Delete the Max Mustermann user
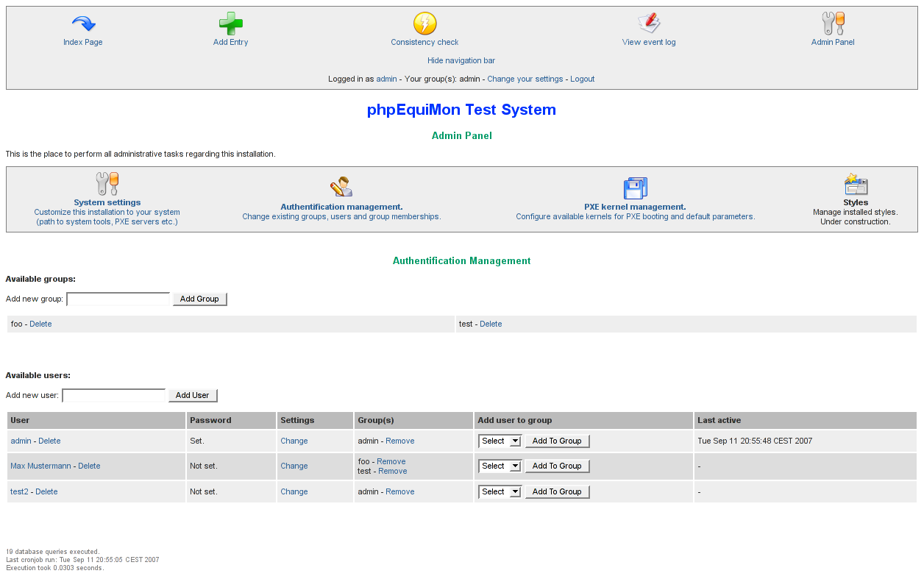Viewport: 924px width, 579px height. coord(89,466)
